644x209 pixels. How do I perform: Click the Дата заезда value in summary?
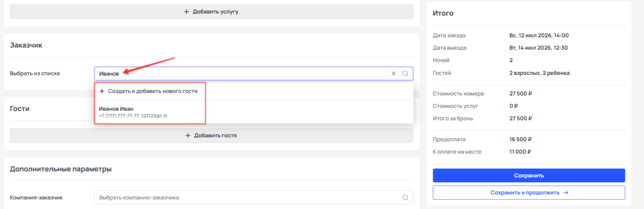[x=539, y=35]
